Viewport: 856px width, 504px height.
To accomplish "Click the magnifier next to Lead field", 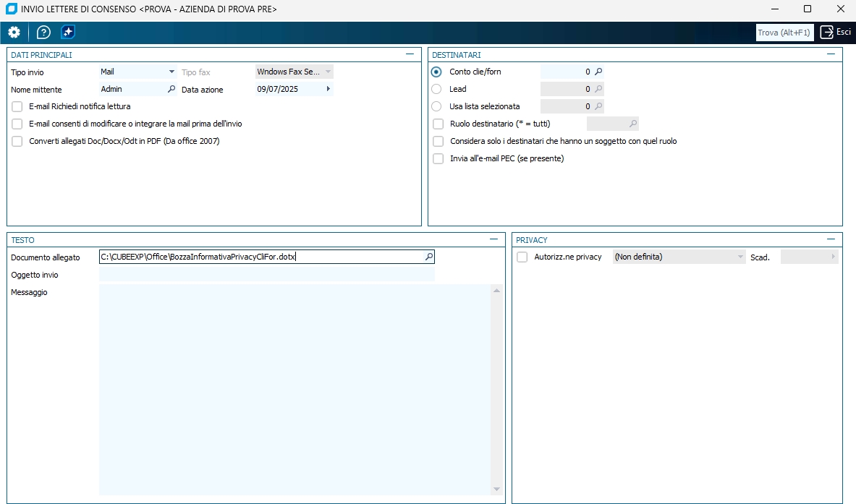I will (x=598, y=89).
